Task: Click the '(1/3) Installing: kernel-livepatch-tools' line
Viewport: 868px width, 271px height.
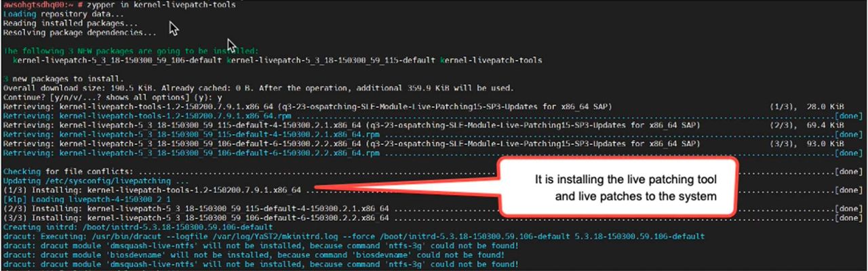Action: click(152, 190)
